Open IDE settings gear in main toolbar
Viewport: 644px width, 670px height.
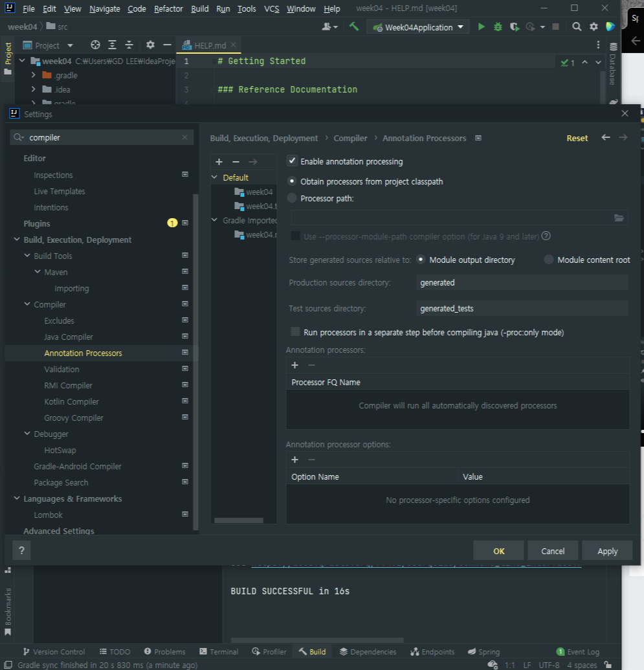coord(594,27)
